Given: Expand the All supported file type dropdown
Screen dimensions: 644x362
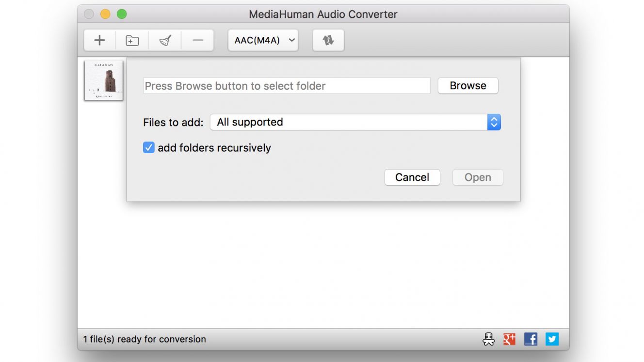Looking at the screenshot, I should click(x=355, y=122).
